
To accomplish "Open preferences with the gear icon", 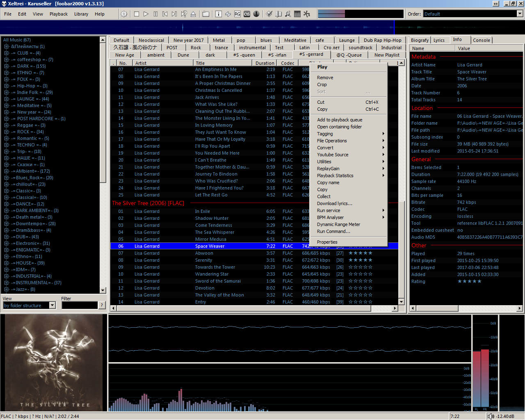I will [124, 14].
